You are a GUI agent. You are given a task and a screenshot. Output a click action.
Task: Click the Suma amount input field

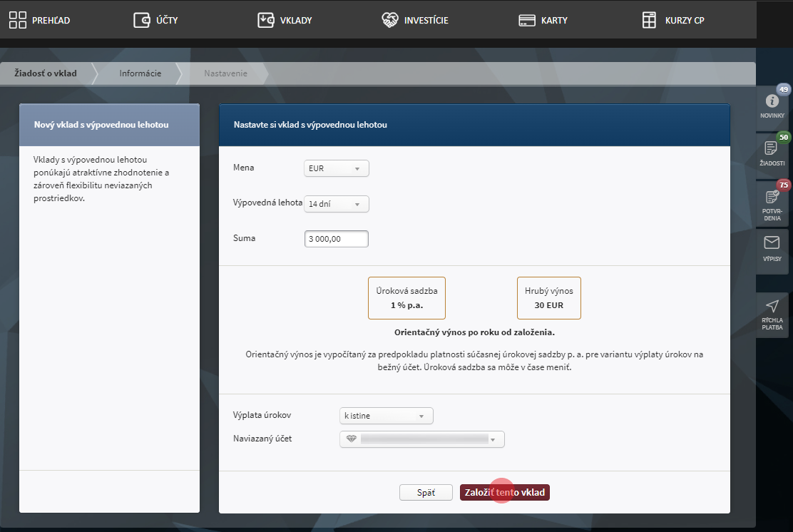click(x=336, y=239)
